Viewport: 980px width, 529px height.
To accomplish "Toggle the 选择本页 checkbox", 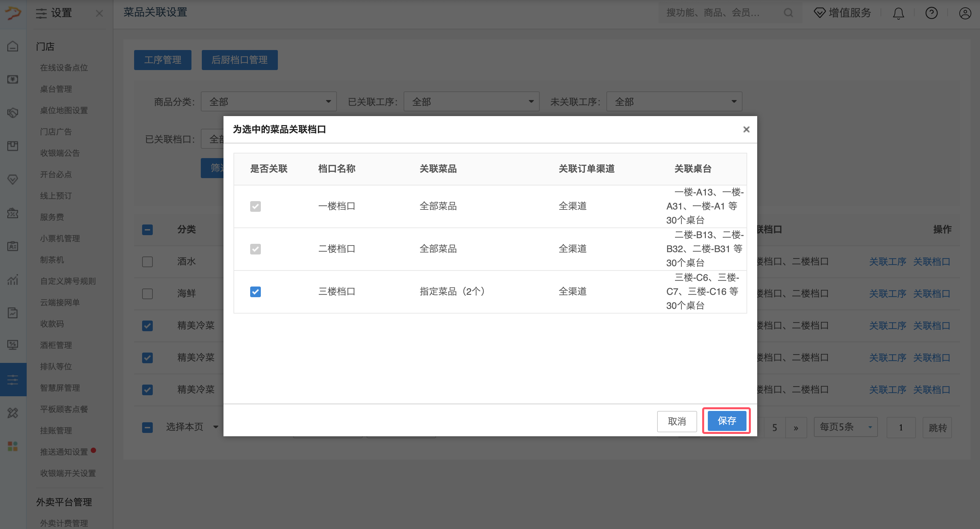I will coord(147,427).
